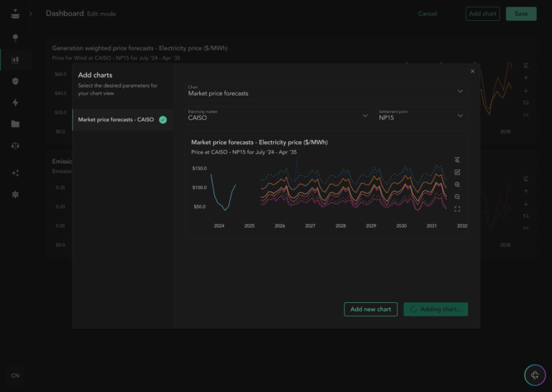This screenshot has width=552, height=392.
Task: Click the swap icon on Generation weighted chart
Action: [x=526, y=103]
